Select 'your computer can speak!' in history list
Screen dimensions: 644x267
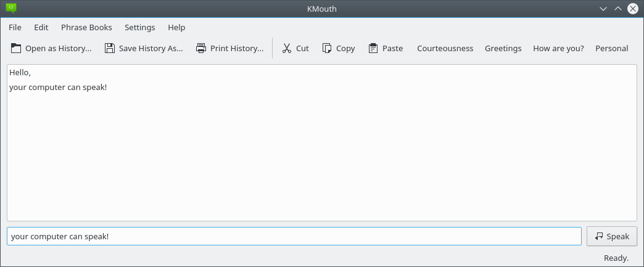tap(59, 88)
